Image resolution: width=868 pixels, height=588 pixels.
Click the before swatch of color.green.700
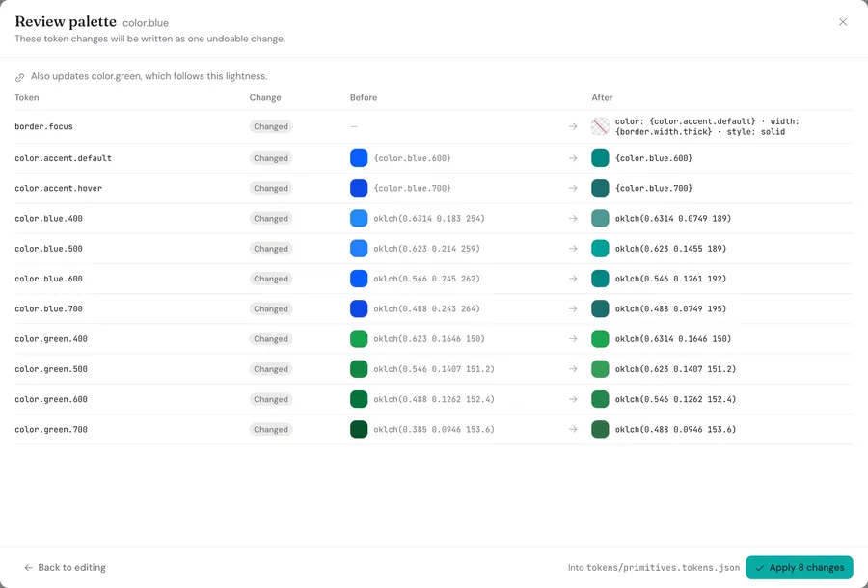click(x=359, y=429)
